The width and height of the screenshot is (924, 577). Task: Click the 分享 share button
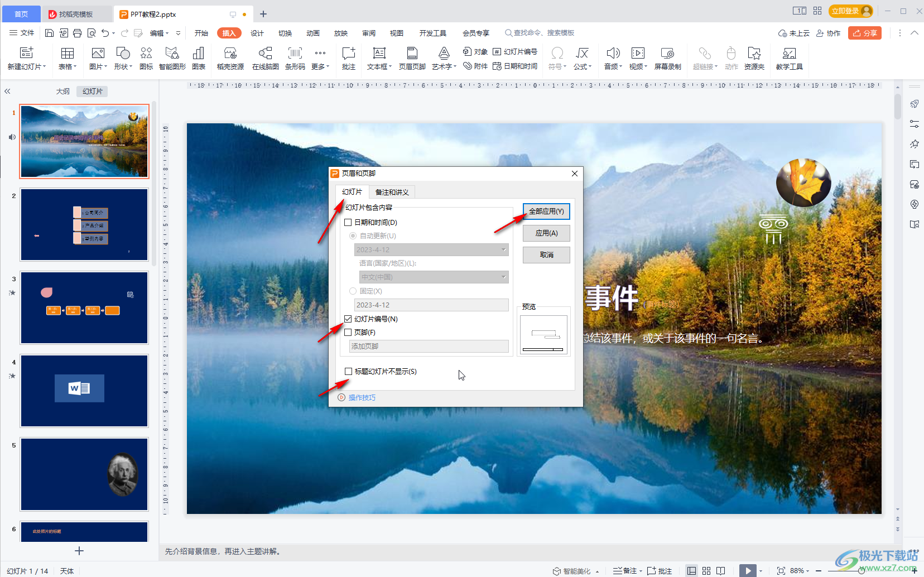click(x=865, y=33)
